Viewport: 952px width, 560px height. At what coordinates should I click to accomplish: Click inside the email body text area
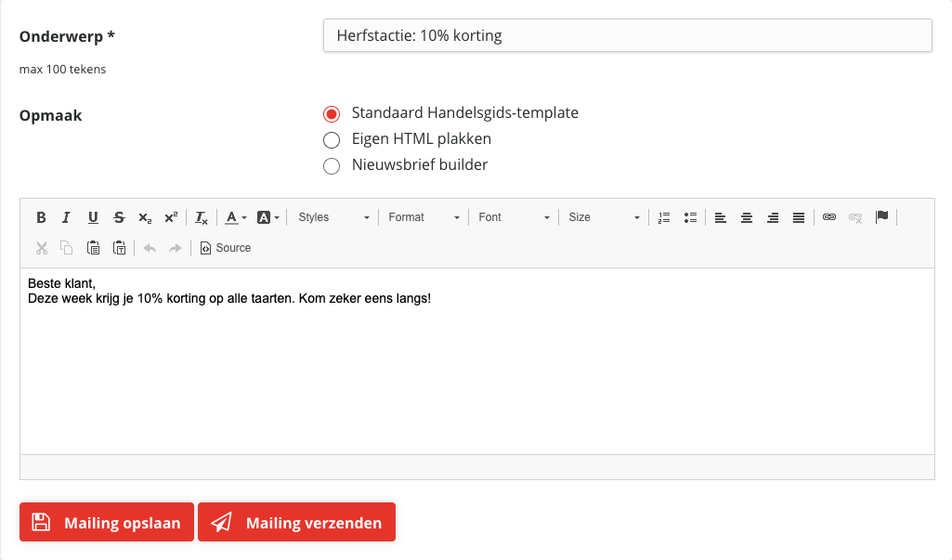click(477, 361)
